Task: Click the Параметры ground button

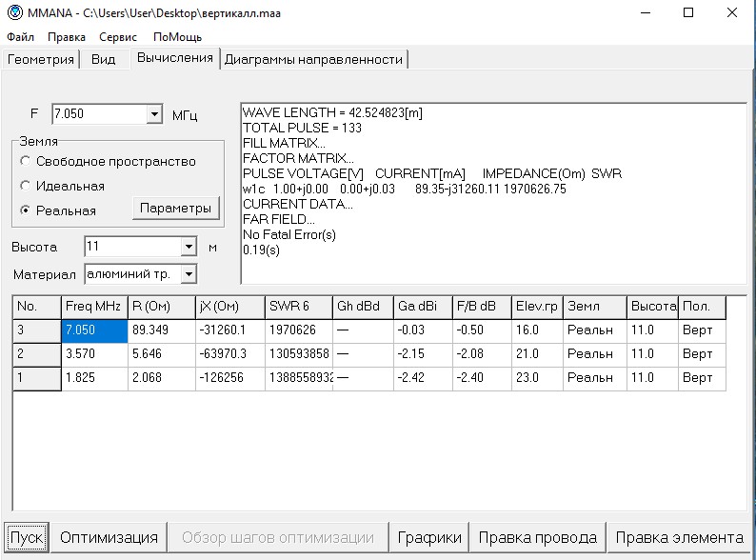Action: pyautogui.click(x=176, y=209)
